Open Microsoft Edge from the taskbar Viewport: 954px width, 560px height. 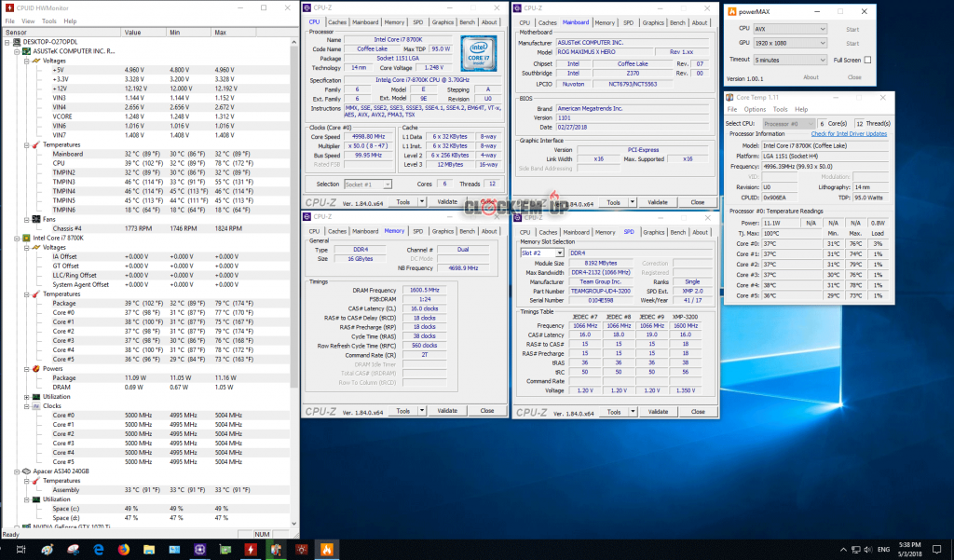coord(99,550)
